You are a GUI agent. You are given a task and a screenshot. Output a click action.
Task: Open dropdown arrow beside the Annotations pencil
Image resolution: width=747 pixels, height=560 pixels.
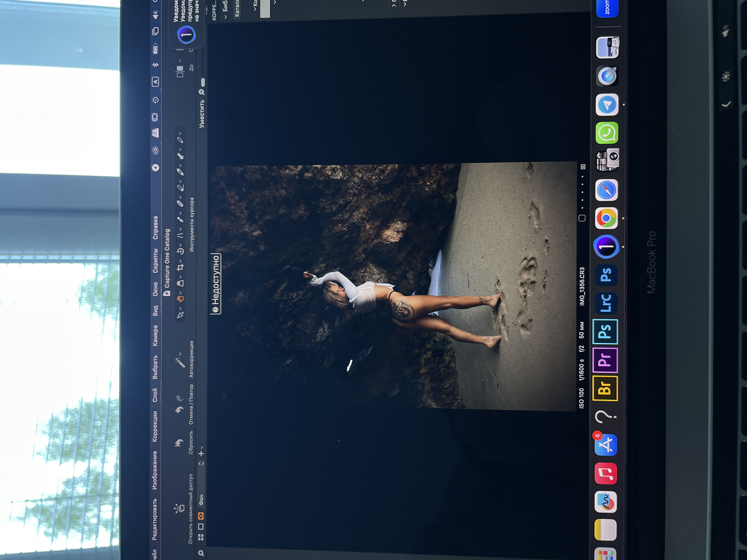pyautogui.click(x=180, y=133)
